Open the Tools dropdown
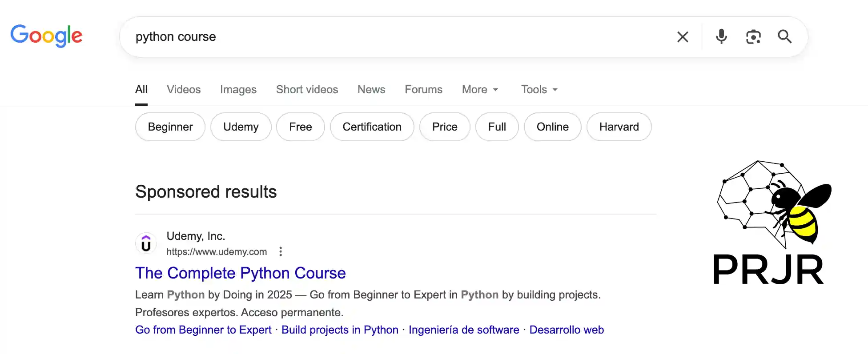This screenshot has width=868, height=354. pyautogui.click(x=539, y=90)
